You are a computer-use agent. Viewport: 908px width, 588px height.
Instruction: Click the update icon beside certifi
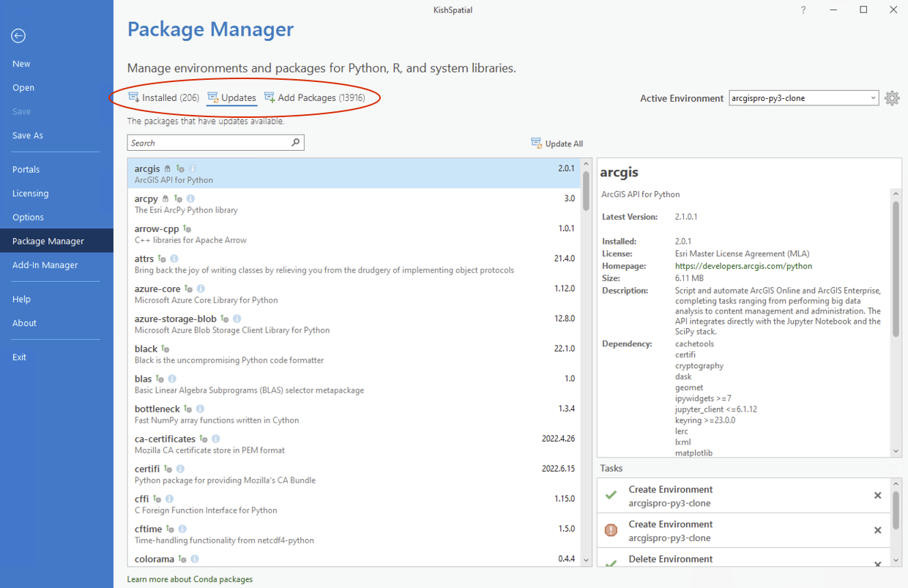pos(168,469)
